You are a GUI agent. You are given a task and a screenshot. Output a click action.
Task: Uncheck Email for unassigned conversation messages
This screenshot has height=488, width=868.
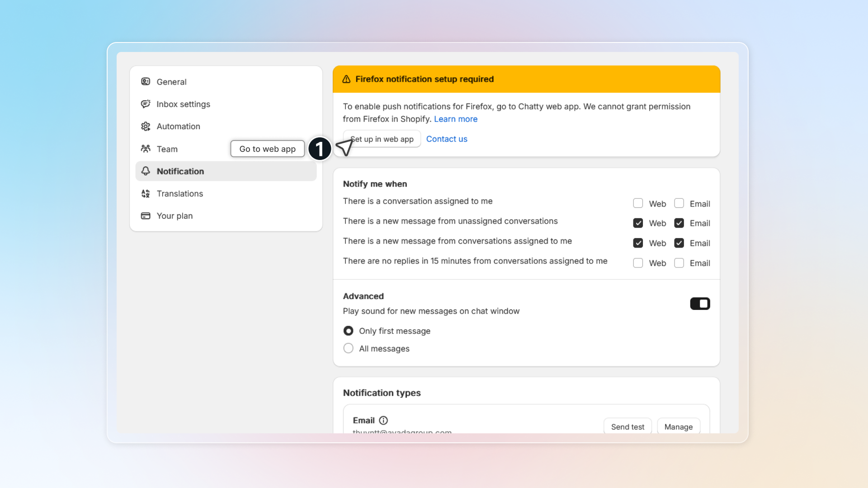pyautogui.click(x=679, y=223)
